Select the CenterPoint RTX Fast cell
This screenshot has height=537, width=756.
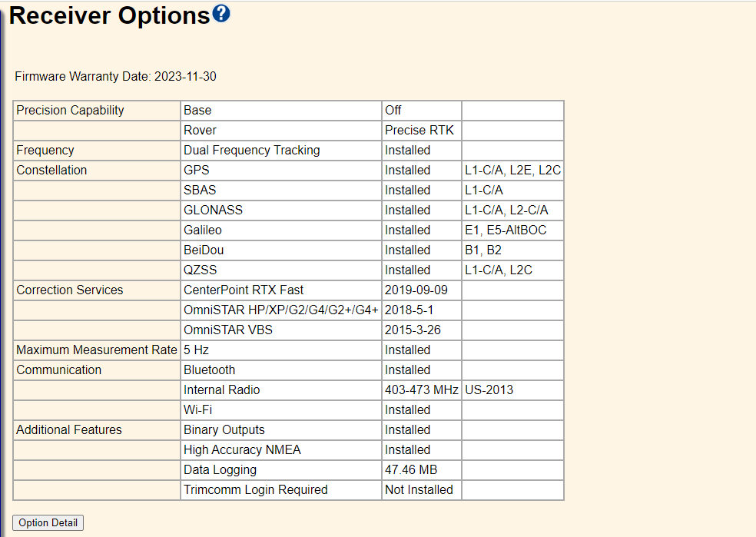tap(244, 290)
